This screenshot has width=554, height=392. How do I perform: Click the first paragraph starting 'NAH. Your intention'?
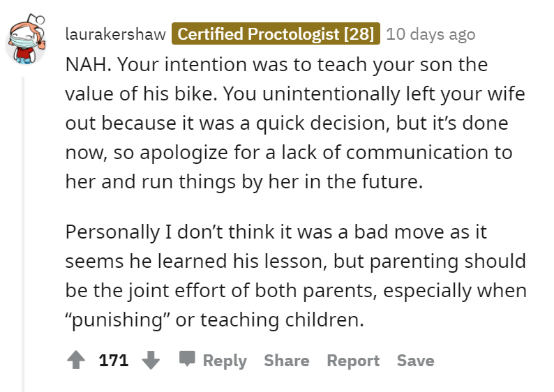tap(295, 123)
